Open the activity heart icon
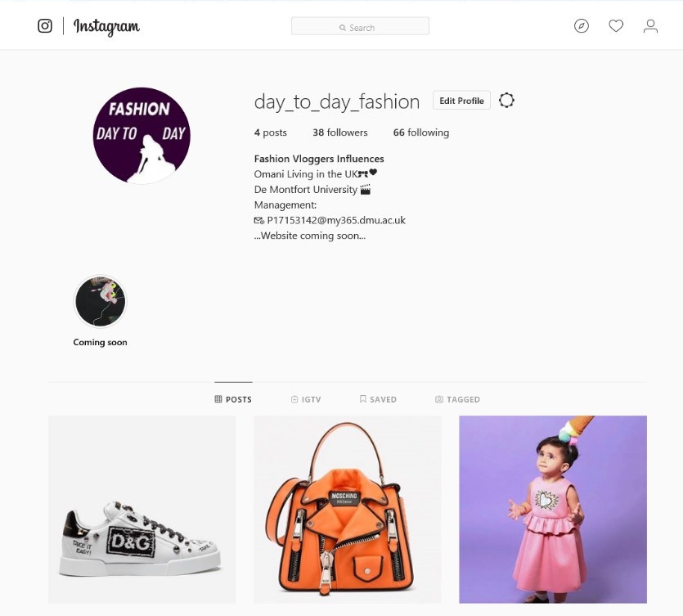 pyautogui.click(x=616, y=26)
